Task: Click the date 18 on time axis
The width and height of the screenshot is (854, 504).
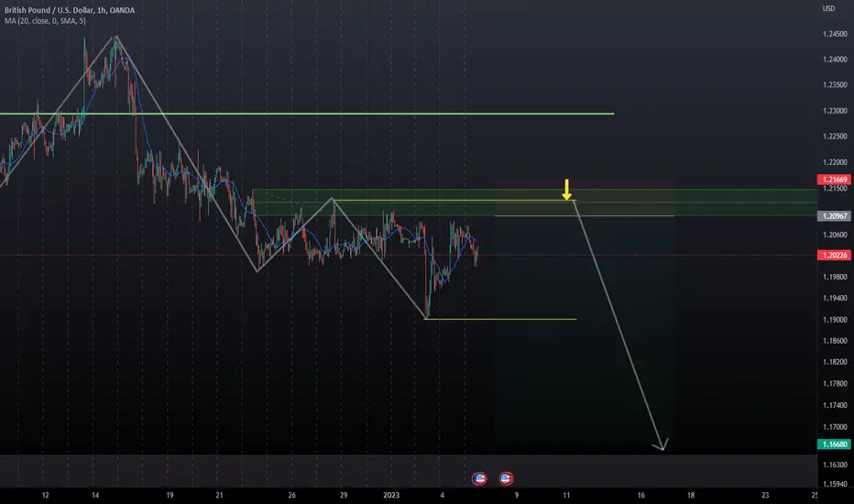Action: pyautogui.click(x=691, y=495)
